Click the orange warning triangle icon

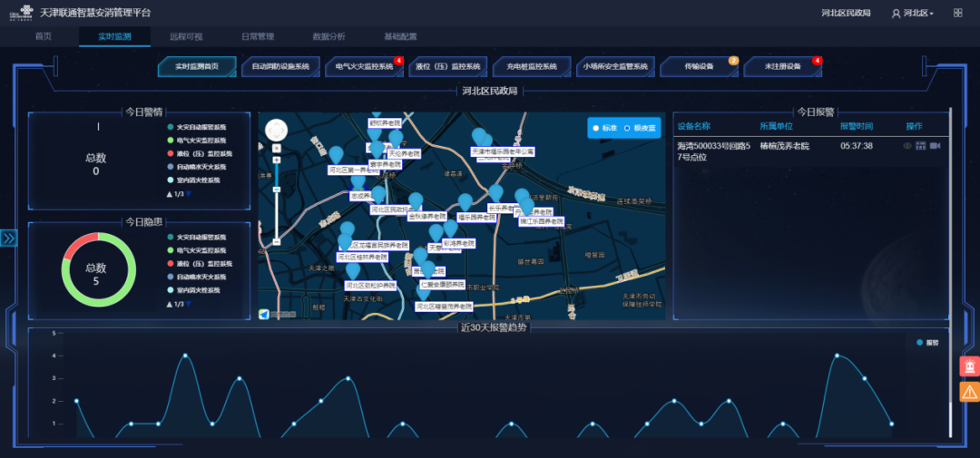(x=969, y=392)
